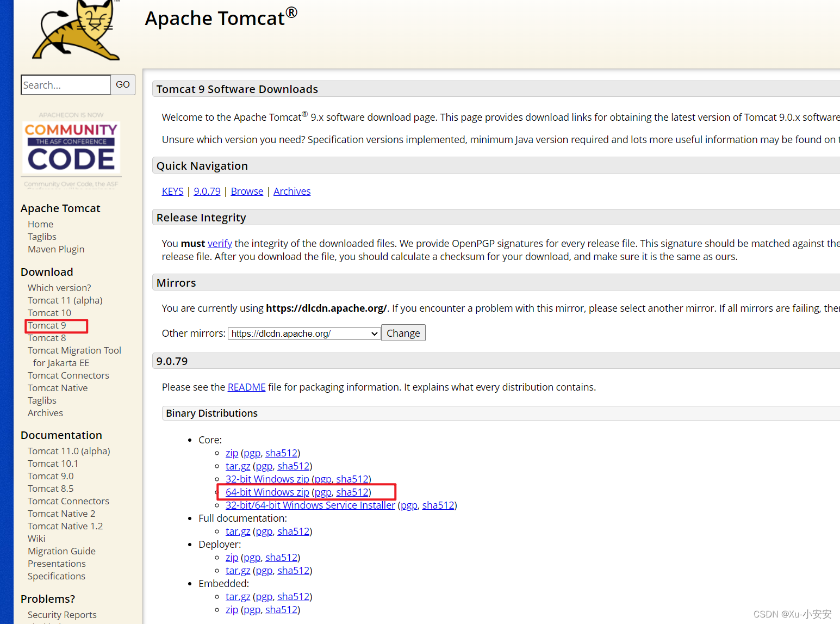
Task: Open Tomcat 11.0 (alpha) documentation
Action: [69, 451]
